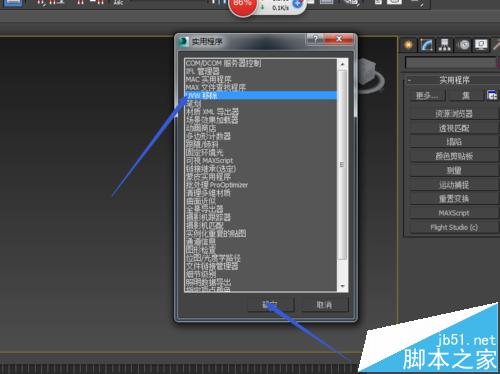This screenshot has width=500, height=374.
Task: Click the 透视匹配 utility button
Action: [454, 128]
